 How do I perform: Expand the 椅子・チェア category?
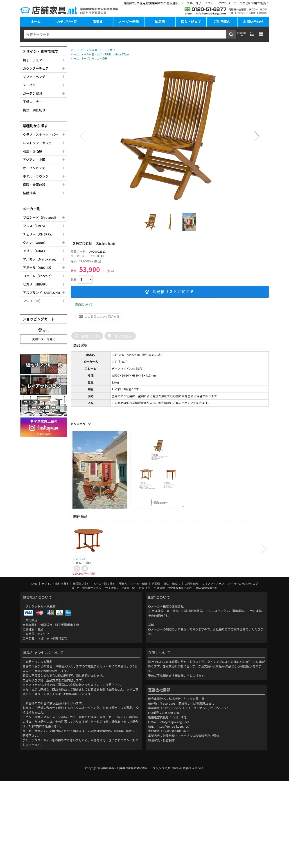pos(63,60)
